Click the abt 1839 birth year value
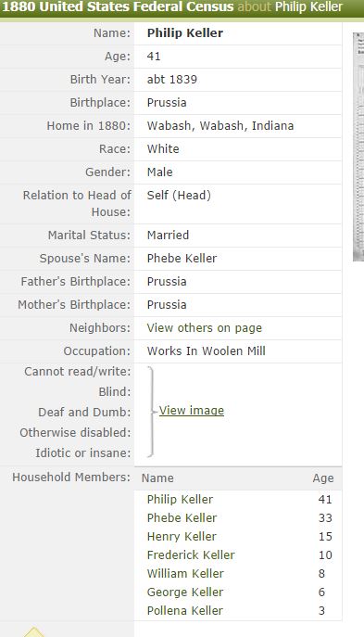This screenshot has width=364, height=637. [x=171, y=79]
